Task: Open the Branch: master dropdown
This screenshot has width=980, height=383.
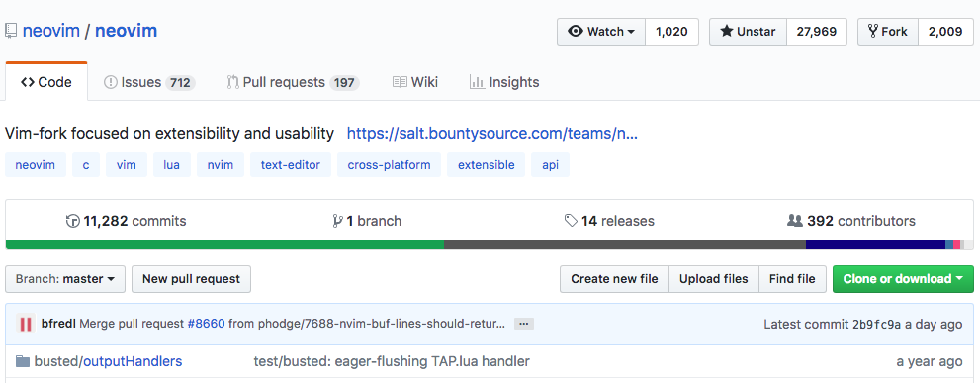Action: point(65,279)
